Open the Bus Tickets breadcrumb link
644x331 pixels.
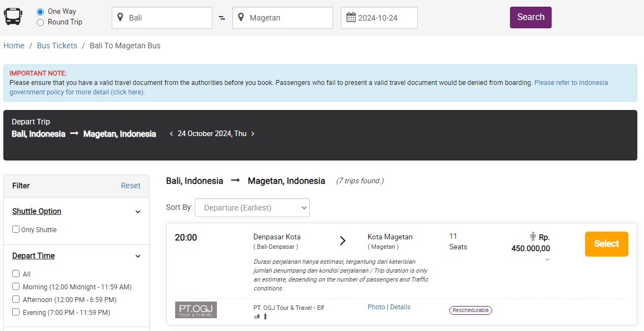tap(57, 46)
